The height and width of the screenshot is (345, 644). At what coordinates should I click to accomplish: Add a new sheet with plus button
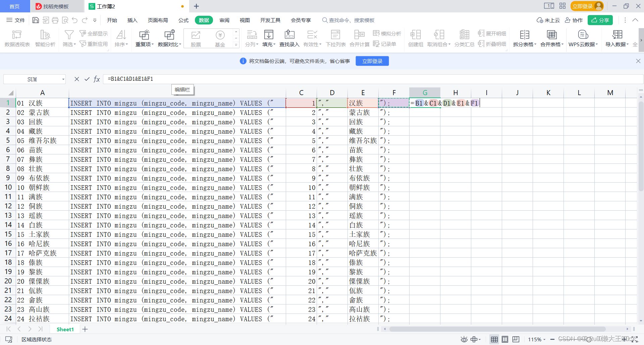click(85, 329)
